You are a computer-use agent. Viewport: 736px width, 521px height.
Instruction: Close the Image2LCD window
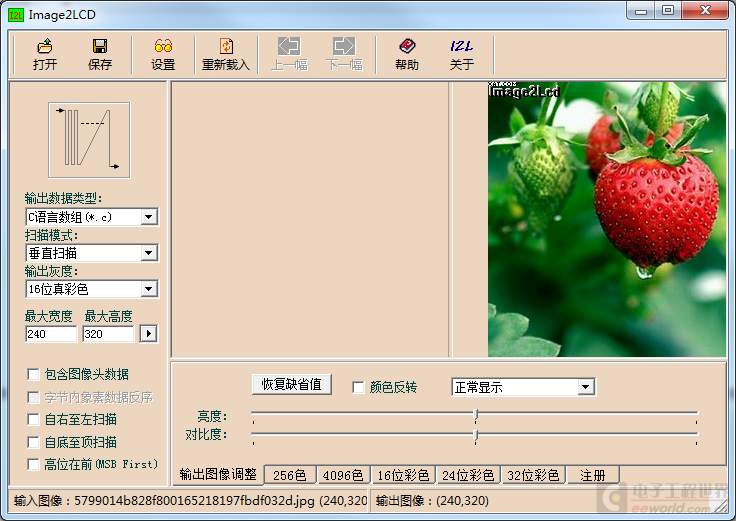tap(705, 10)
